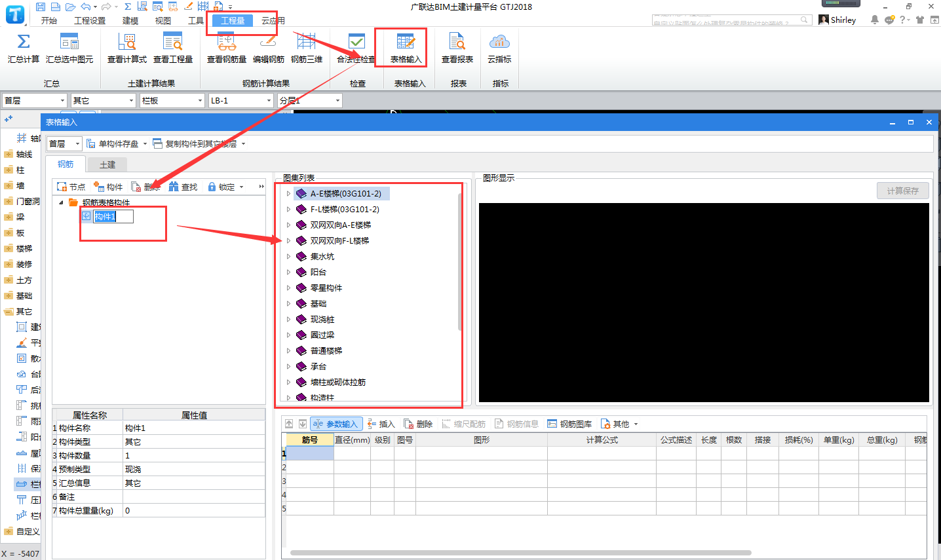The height and width of the screenshot is (560, 941).
Task: Click move-row-up arrow in rebar toolbar
Action: (x=289, y=424)
